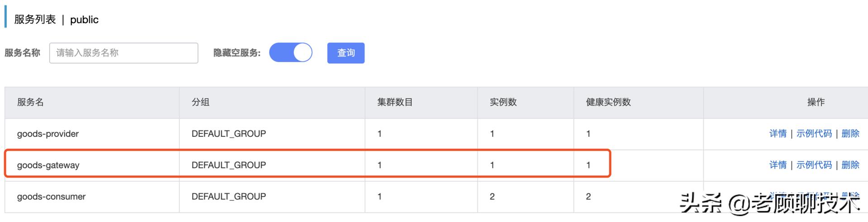Select the goods-consumer service name cell
The image size is (868, 222).
coord(52,197)
